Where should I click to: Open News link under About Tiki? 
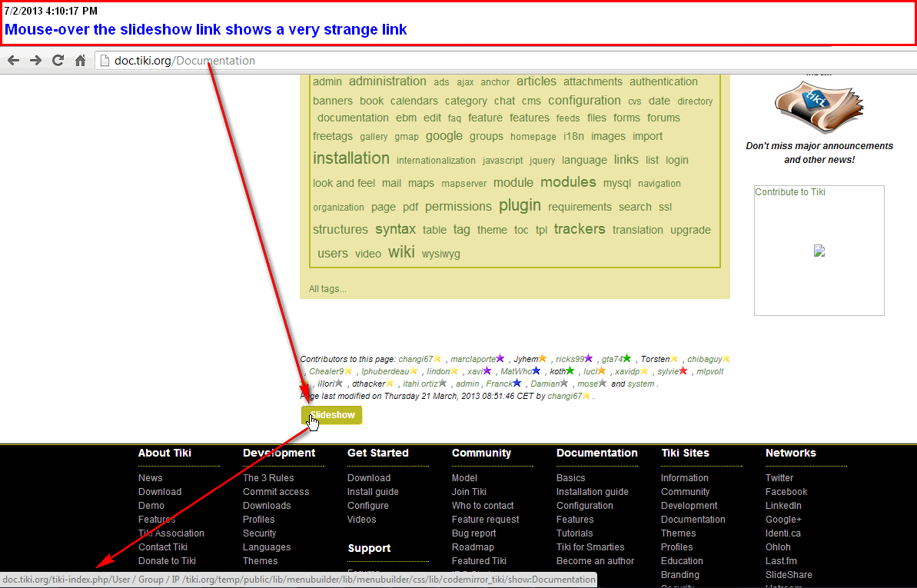click(x=151, y=478)
